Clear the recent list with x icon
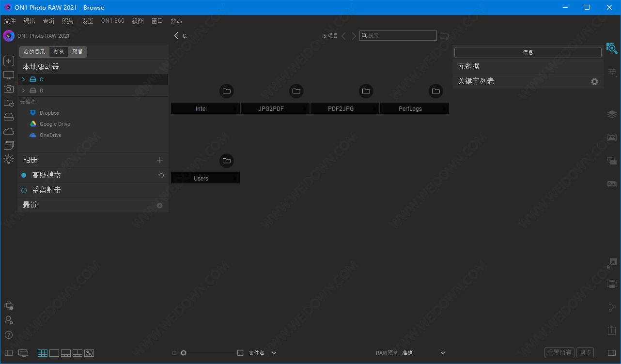Screen dimensions: 621x364 click(160, 206)
